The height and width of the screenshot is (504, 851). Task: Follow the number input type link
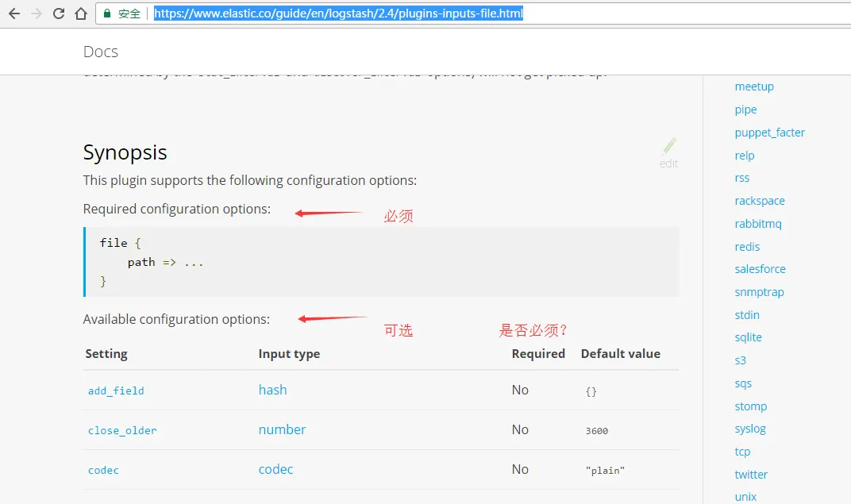click(x=283, y=429)
